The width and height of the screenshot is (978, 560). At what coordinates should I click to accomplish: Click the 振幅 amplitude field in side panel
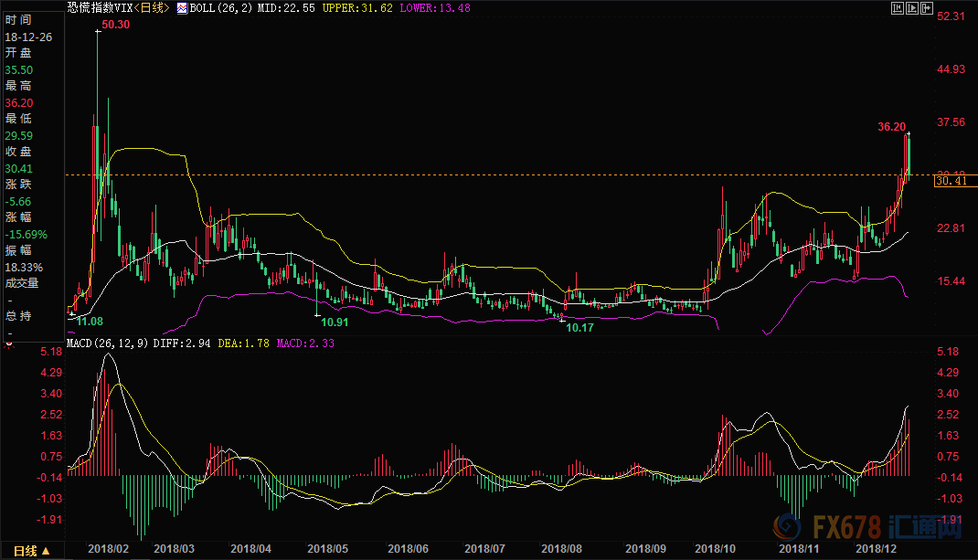click(x=18, y=250)
